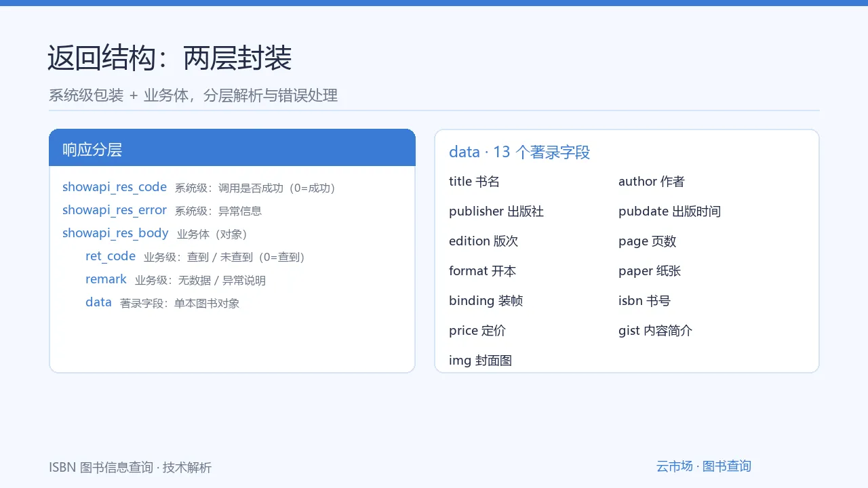Click the heading data · 13 个著录字段
The image size is (868, 488).
[519, 152]
